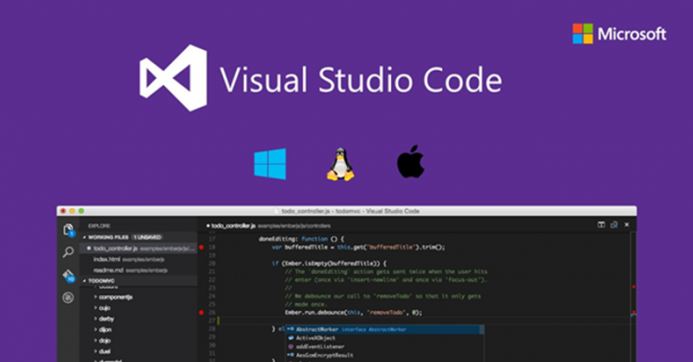This screenshot has width=693, height=362.
Task: Open index.html from working files
Action: pos(138,259)
